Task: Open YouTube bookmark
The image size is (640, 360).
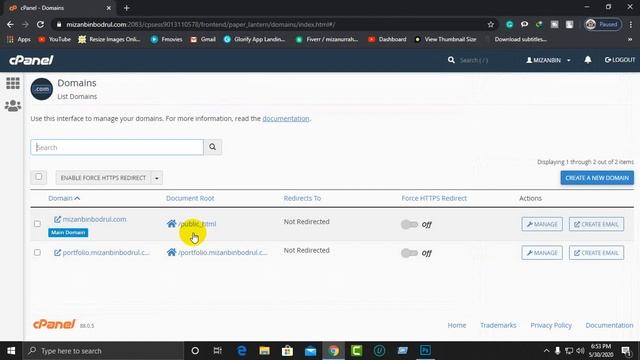Action: point(55,39)
